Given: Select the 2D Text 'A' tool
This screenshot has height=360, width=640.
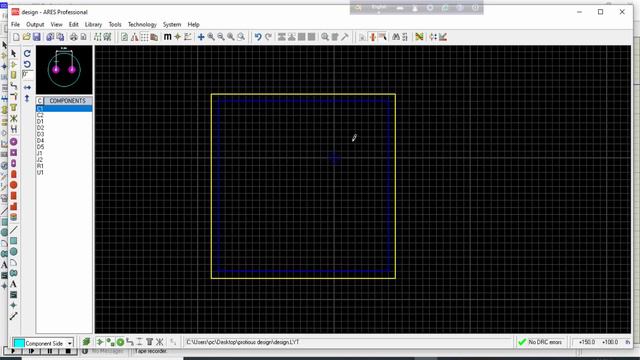Looking at the screenshot, I should point(13,284).
